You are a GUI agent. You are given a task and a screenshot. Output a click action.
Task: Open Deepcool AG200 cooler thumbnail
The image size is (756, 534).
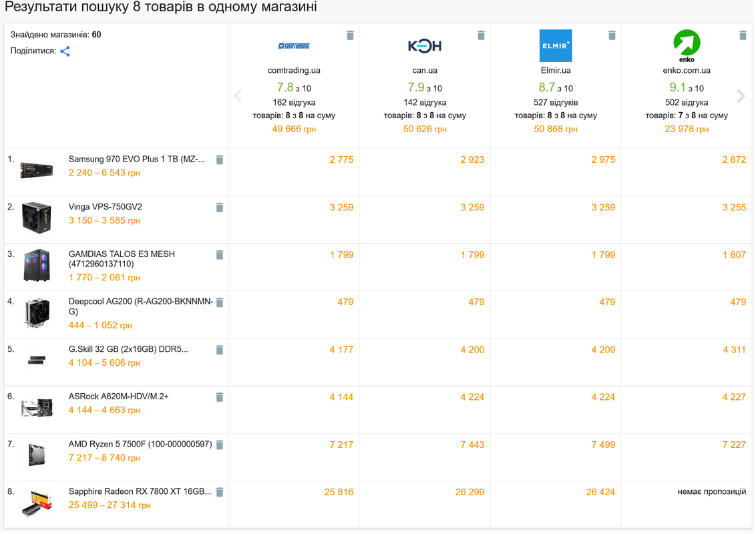click(x=37, y=313)
